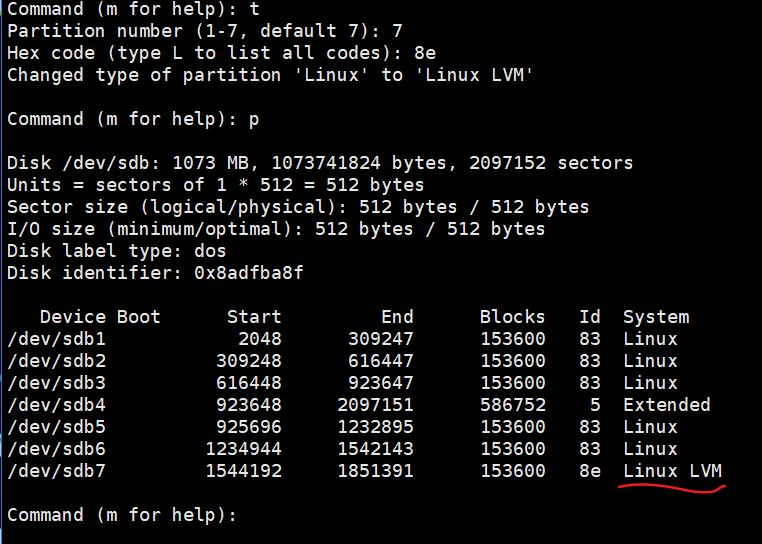
Task: Click the final empty Command prompt line
Action: click(x=121, y=515)
